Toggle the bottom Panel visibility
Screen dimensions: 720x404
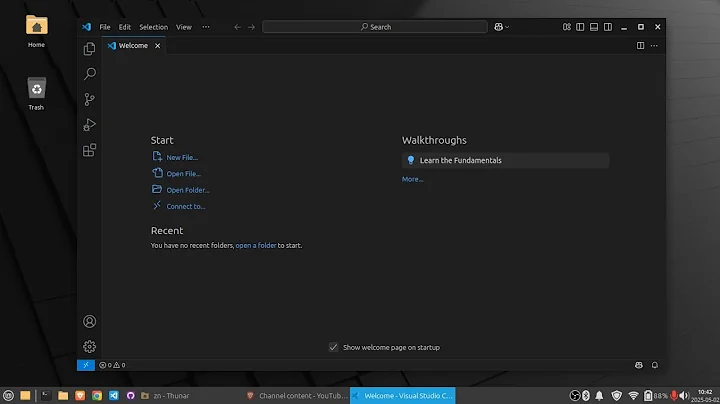594,27
